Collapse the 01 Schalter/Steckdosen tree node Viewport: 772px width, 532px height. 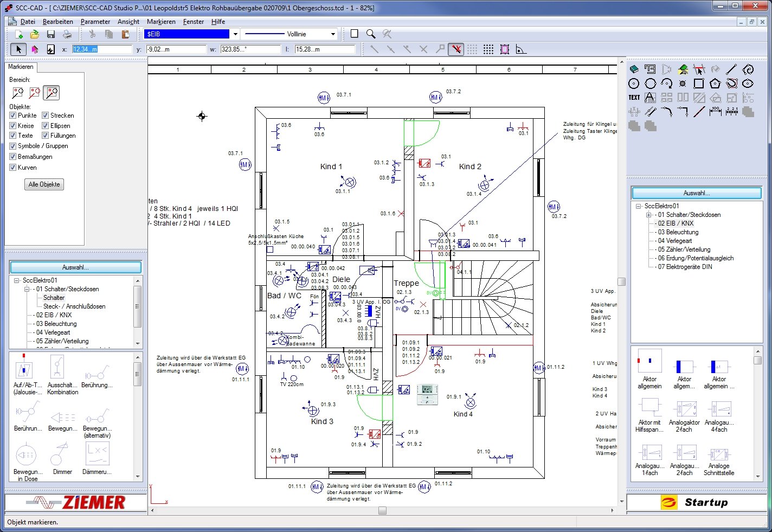click(x=26, y=289)
